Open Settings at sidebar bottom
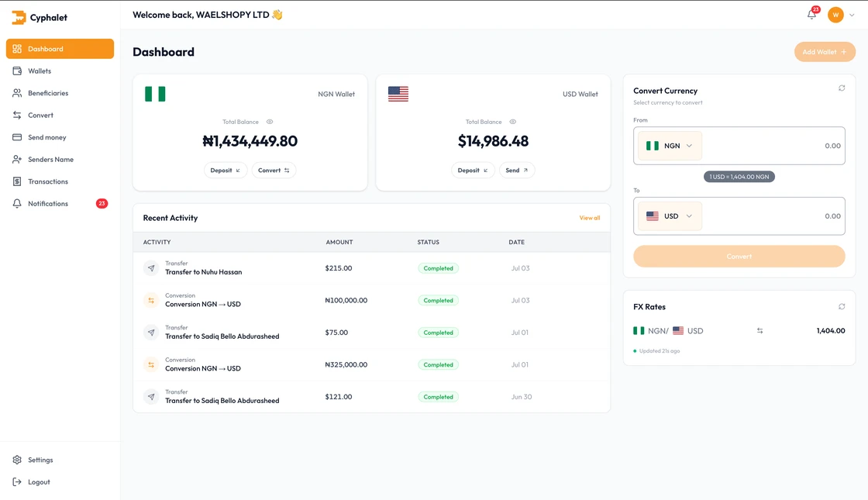 (x=60, y=460)
